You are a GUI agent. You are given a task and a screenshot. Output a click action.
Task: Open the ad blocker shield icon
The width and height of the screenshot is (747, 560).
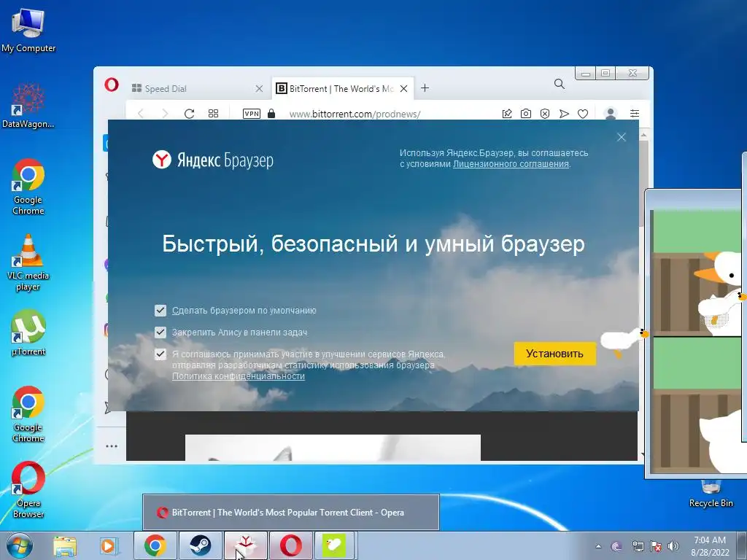pyautogui.click(x=545, y=114)
